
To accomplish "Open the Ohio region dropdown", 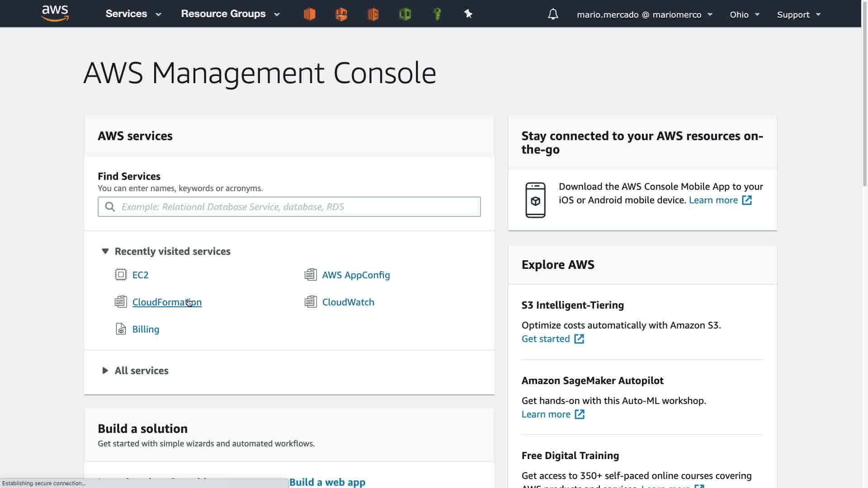I will click(x=744, y=14).
